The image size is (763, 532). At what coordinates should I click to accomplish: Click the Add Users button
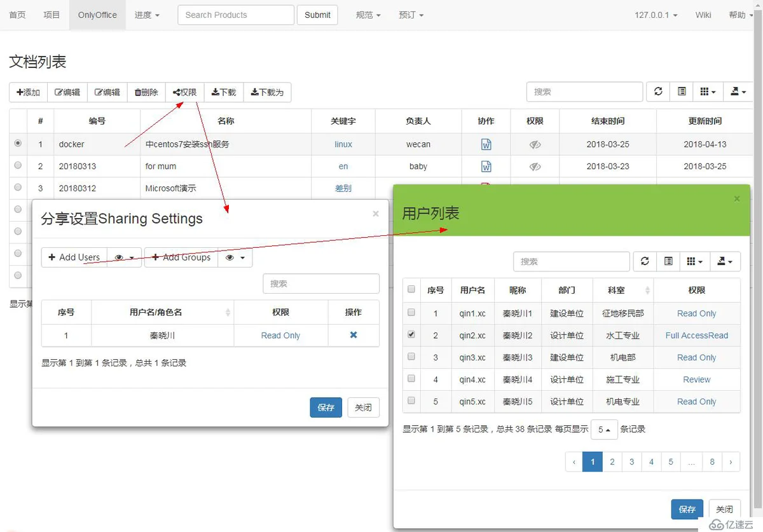click(74, 257)
